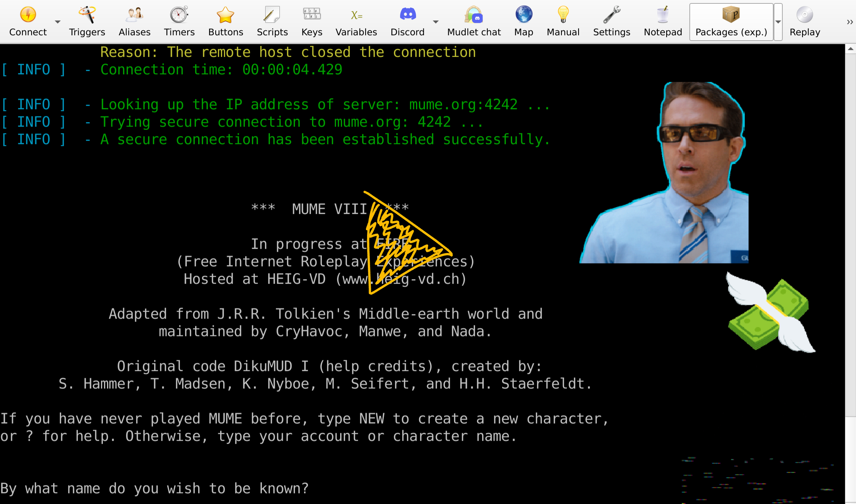Click 'Looking up the IP address' line
Viewport: 856px width, 504px height.
[325, 104]
